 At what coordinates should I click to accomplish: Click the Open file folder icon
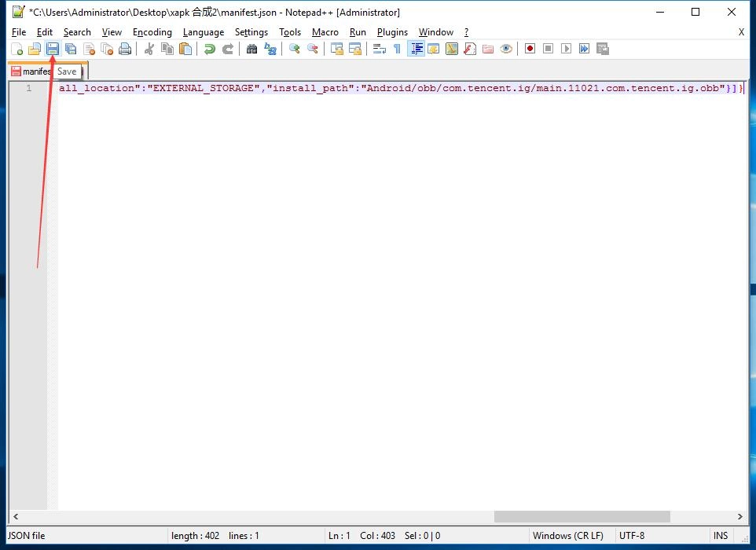35,49
